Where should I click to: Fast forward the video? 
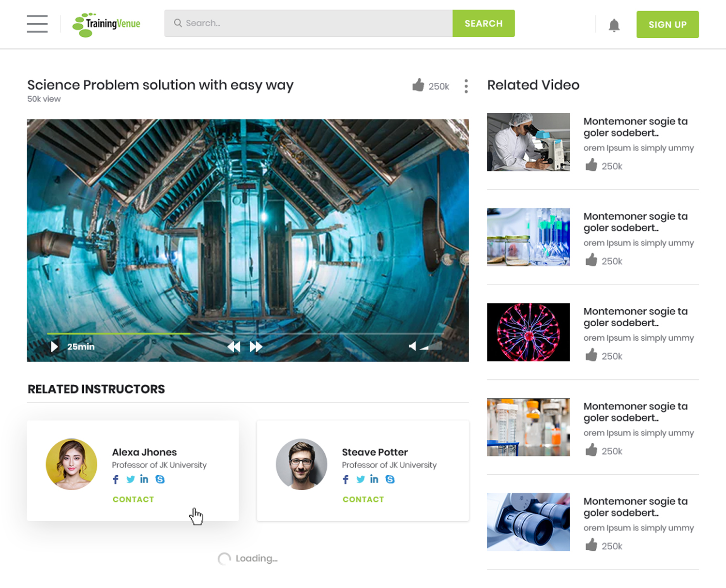[256, 347]
